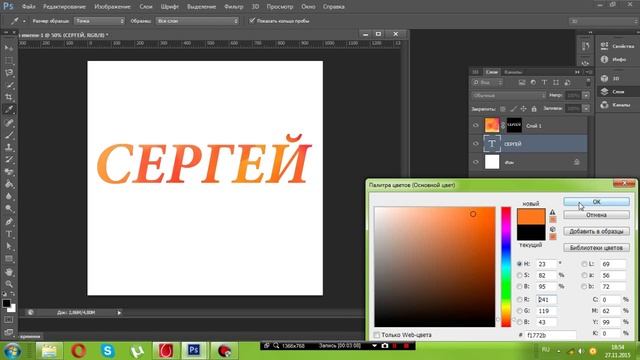
Task: Click the new color orange swatch
Action: point(531,216)
